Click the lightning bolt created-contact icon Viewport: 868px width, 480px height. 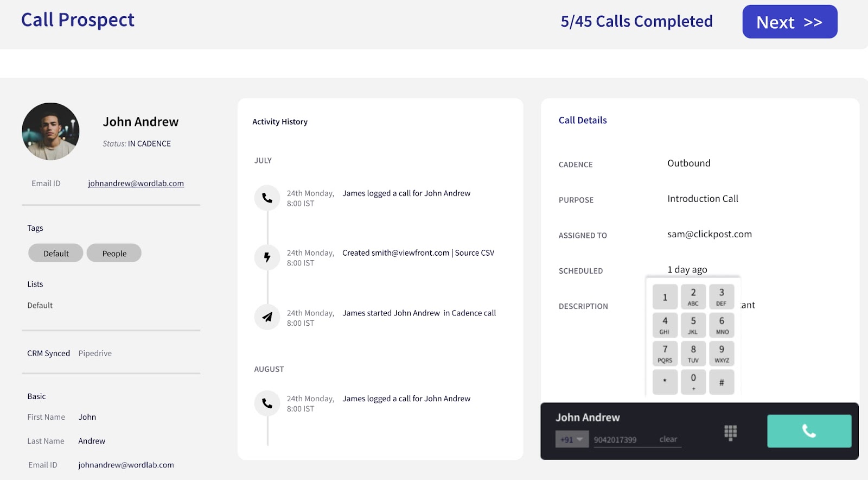coord(267,257)
